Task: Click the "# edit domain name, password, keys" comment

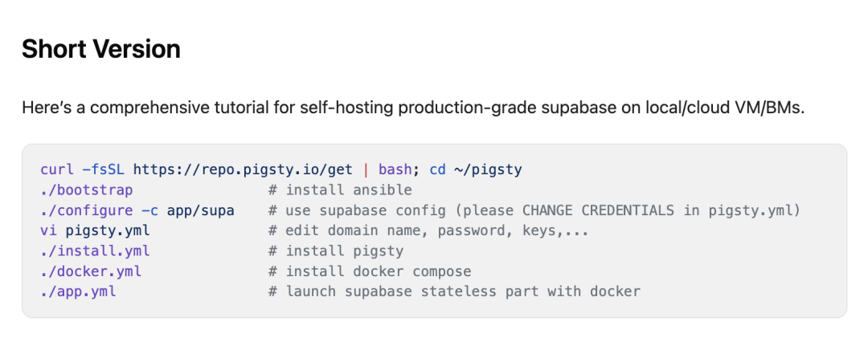Action: point(429,230)
